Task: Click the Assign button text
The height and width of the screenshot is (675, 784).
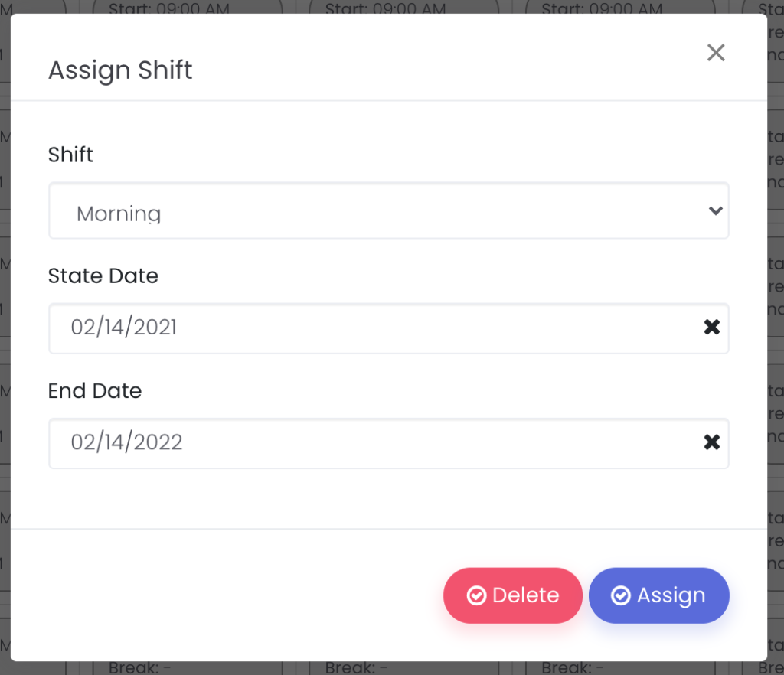Action: (x=671, y=595)
